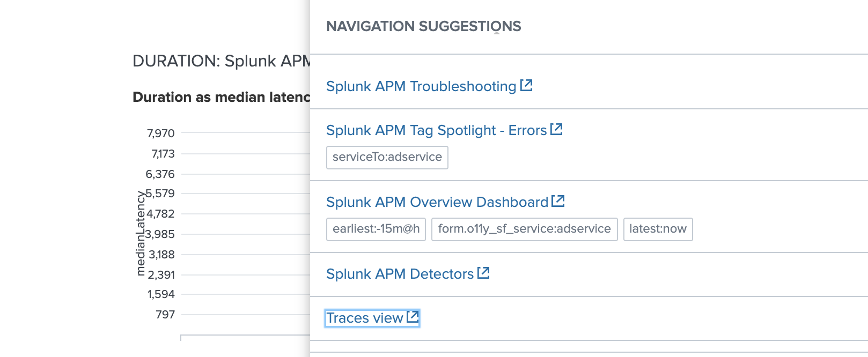Click the 5,579 y-axis value
This screenshot has height=357, width=868.
coord(160,194)
